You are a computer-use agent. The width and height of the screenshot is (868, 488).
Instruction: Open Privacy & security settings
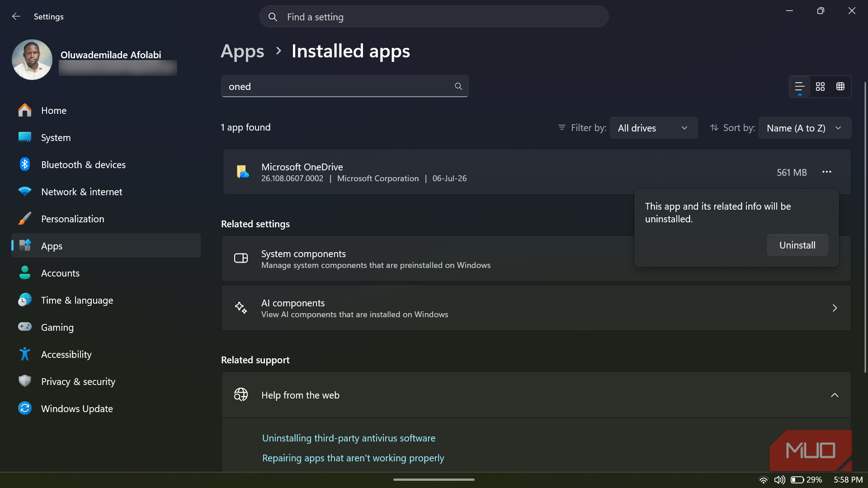click(106, 381)
